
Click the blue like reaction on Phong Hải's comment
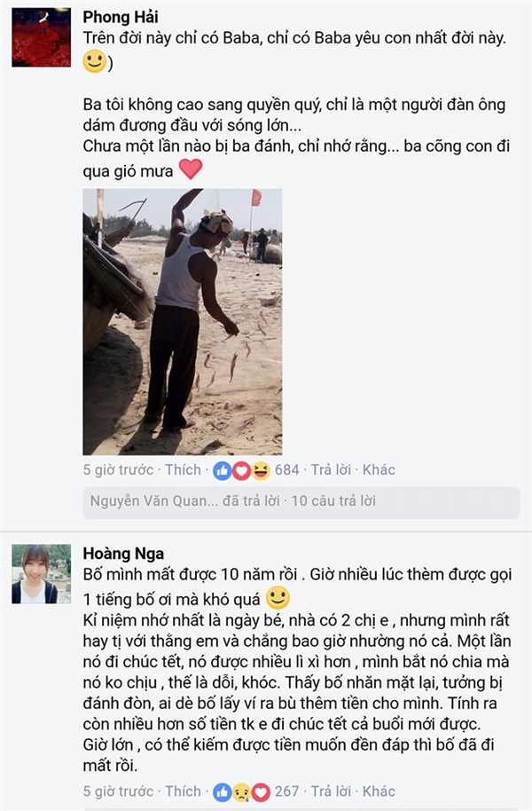pyautogui.click(x=223, y=470)
